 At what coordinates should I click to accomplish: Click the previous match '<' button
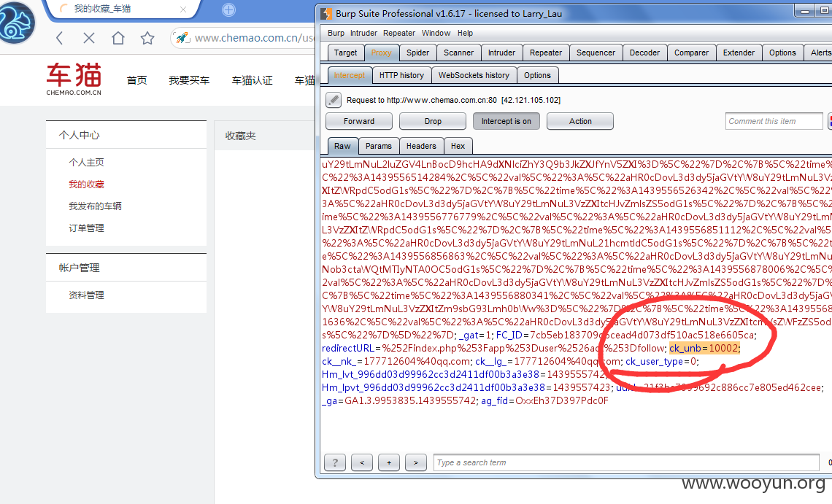(x=362, y=462)
